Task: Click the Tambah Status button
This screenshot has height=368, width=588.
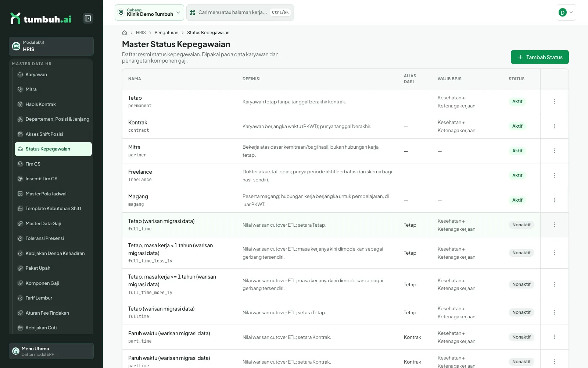Action: (x=539, y=57)
